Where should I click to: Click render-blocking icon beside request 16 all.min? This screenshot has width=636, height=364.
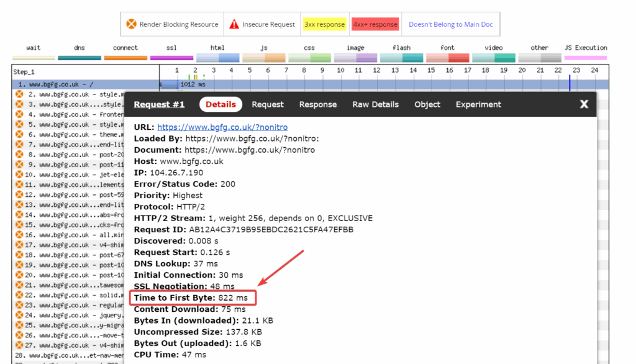(x=19, y=235)
